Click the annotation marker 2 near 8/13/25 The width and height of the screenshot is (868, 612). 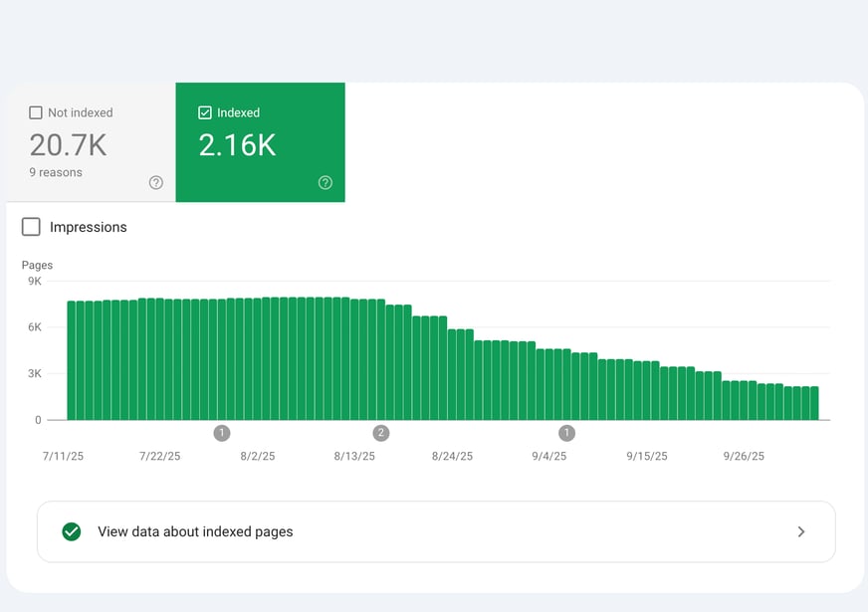click(381, 433)
